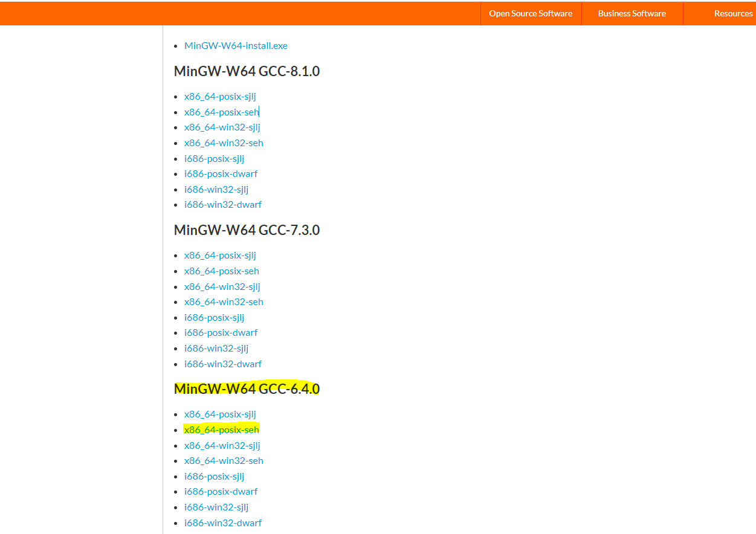Open GCC-6.4.0 i686-win32-sjlj link
The image size is (756, 534).
[x=216, y=507]
